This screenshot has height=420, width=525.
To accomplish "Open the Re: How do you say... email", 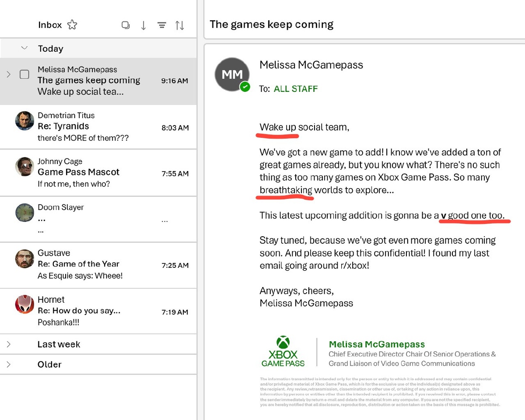I will click(x=98, y=311).
